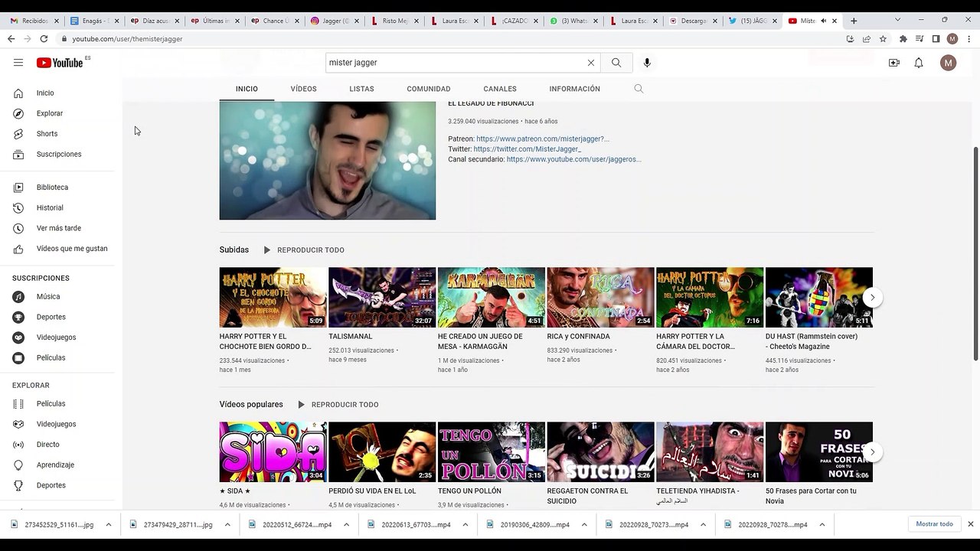Clear the search box text
Screen dimensions: 980x551
[x=591, y=63]
